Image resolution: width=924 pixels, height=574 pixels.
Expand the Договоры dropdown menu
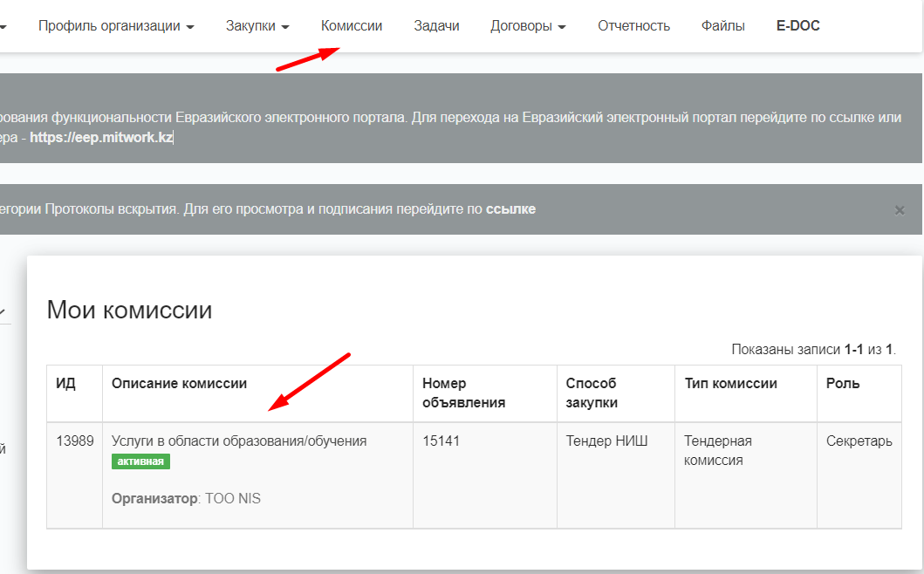pos(528,26)
